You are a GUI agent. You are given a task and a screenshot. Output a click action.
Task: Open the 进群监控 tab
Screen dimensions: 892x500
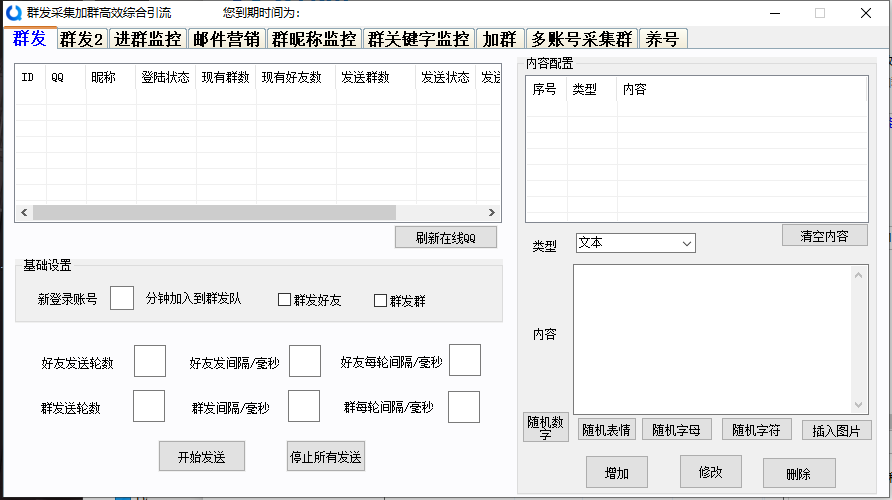point(148,39)
